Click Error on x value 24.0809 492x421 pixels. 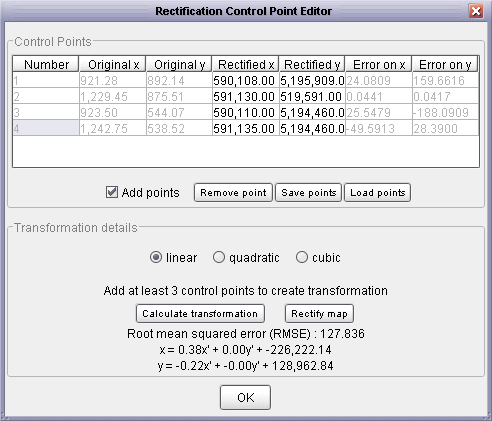point(379,80)
